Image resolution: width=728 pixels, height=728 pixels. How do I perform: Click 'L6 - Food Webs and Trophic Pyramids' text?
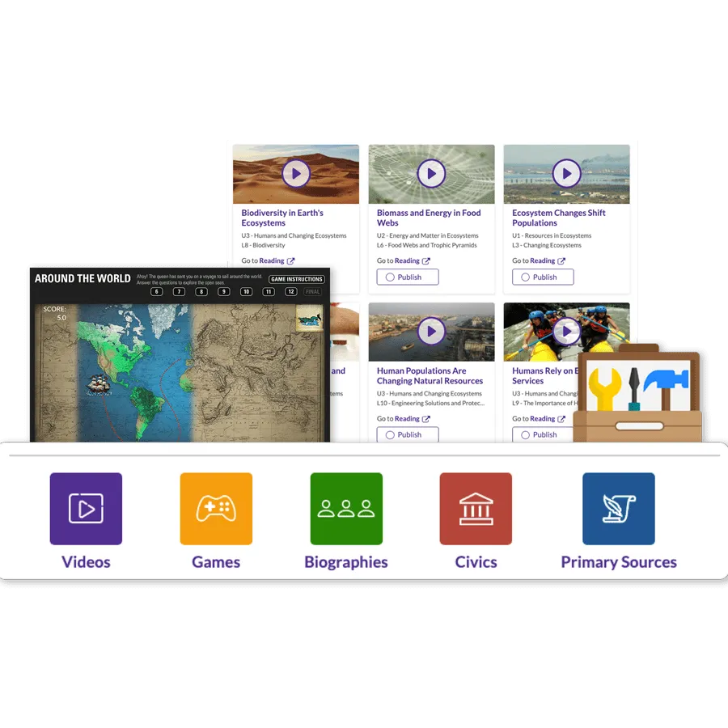coord(426,245)
